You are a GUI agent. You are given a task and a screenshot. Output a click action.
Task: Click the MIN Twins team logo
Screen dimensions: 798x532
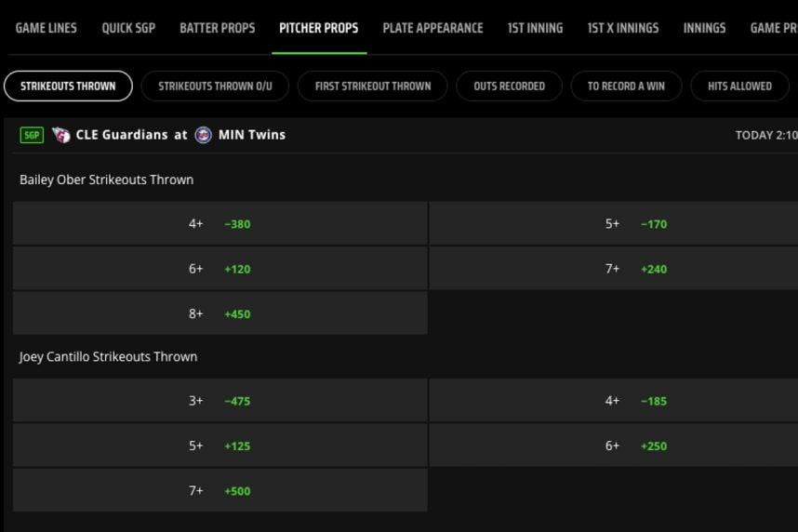(x=203, y=135)
